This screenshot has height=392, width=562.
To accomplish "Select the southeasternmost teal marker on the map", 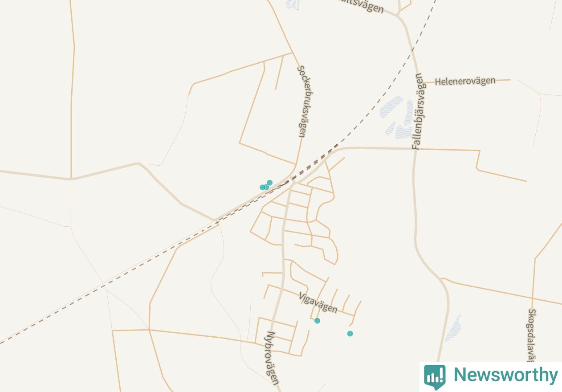I will (x=350, y=334).
